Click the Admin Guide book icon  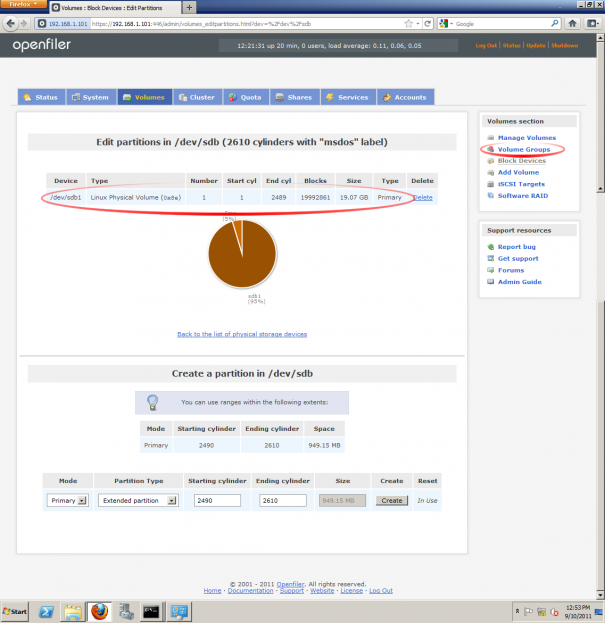[491, 282]
